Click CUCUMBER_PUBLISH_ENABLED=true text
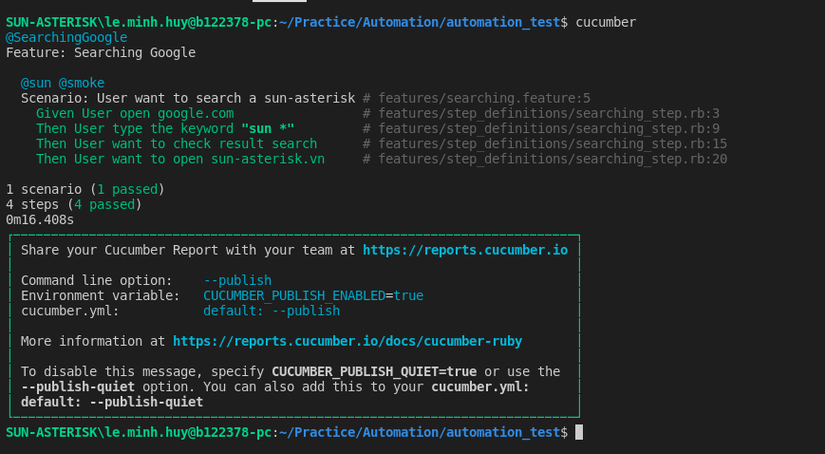The height and width of the screenshot is (454, 825). coord(313,296)
